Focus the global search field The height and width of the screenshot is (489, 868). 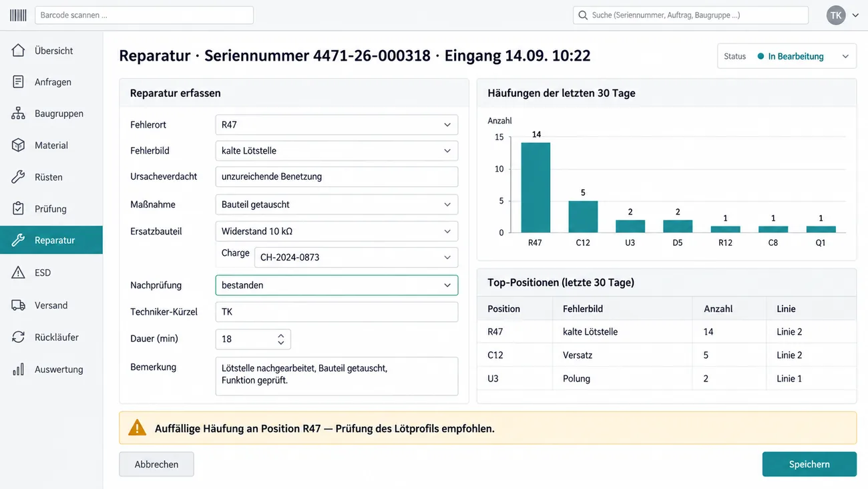(690, 15)
